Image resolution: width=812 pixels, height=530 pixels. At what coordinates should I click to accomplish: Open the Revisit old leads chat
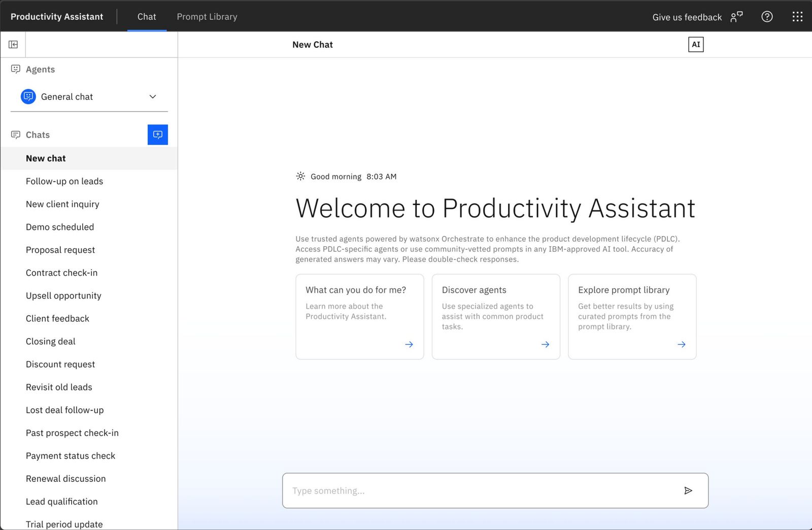click(x=89, y=387)
